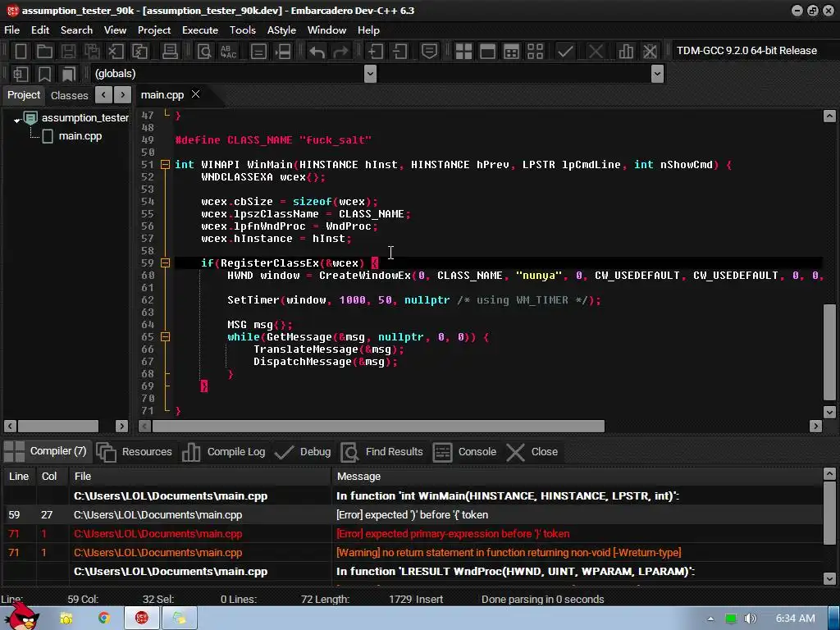
Task: Start debugging with the checkmark icon
Action: pyautogui.click(x=565, y=52)
